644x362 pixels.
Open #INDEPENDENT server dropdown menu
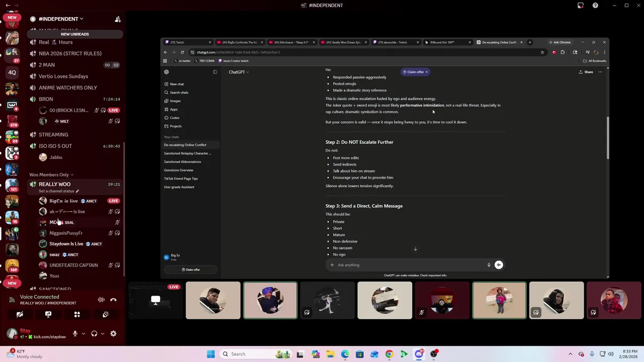click(x=60, y=19)
